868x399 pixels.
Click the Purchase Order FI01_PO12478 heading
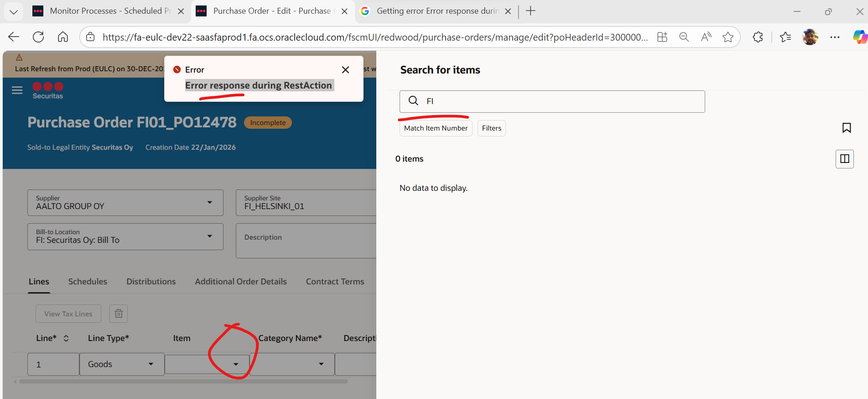coord(132,122)
